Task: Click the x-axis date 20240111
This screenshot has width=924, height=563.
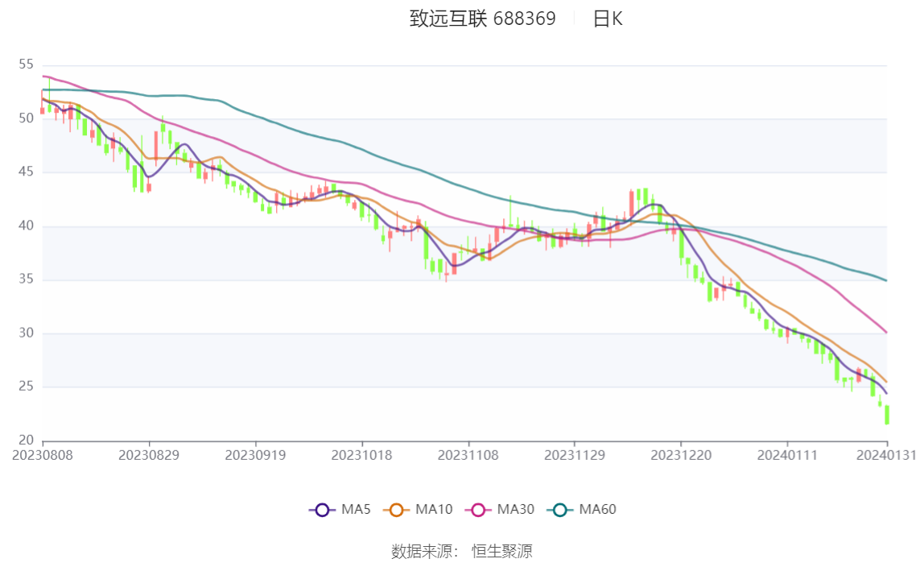Action: pos(787,456)
